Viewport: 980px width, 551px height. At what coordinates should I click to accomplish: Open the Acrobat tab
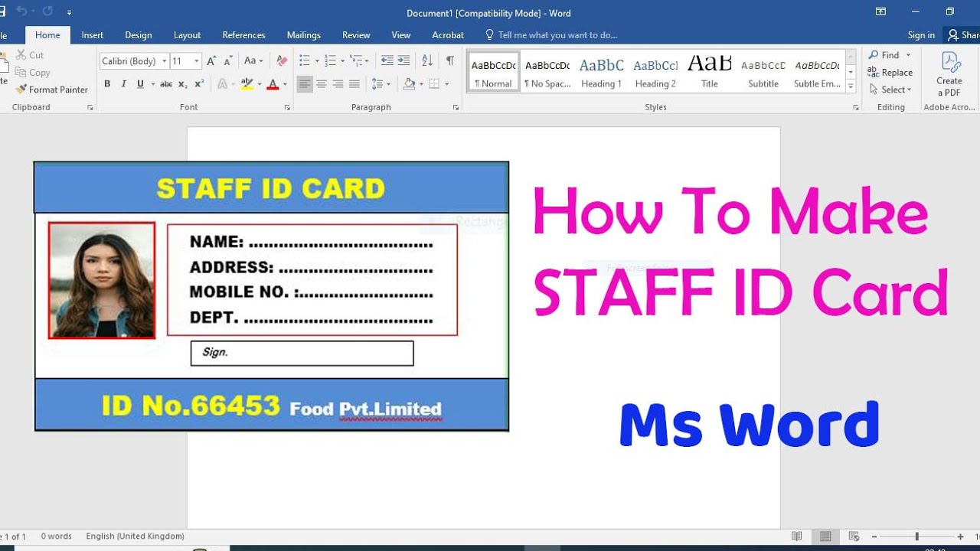(448, 35)
